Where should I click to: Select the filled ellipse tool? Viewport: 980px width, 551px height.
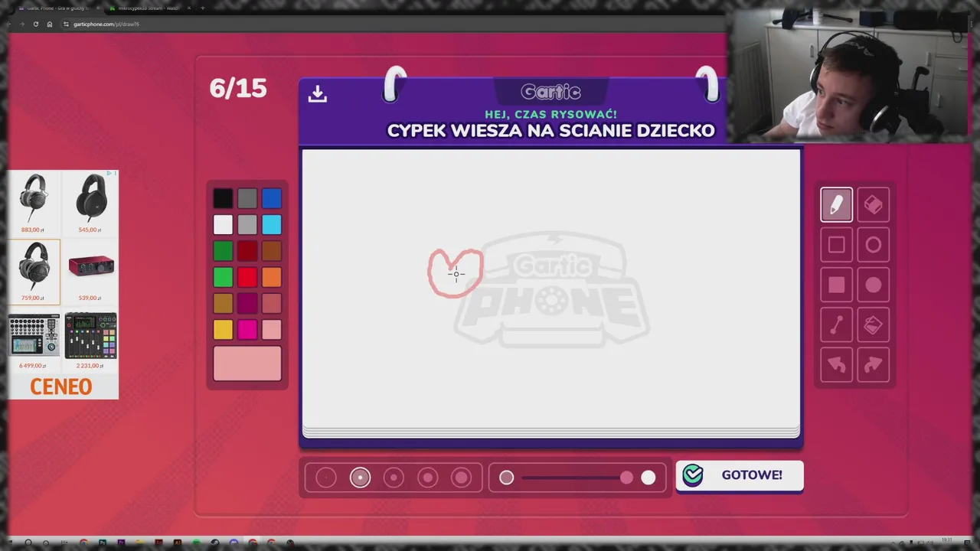click(873, 285)
